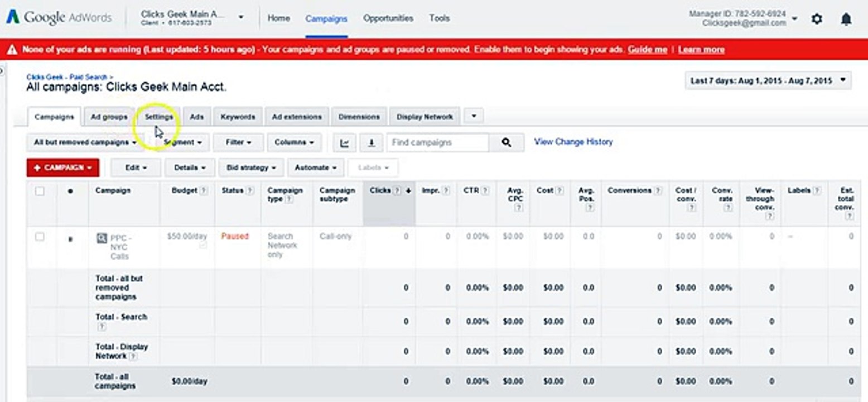Screen dimensions: 868x402
Task: Switch to the Ad groups tab
Action: pyautogui.click(x=109, y=117)
